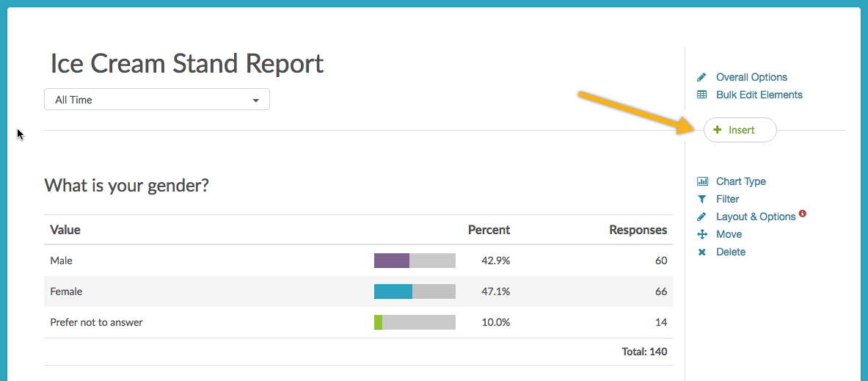Click the Delete X icon

pos(702,252)
